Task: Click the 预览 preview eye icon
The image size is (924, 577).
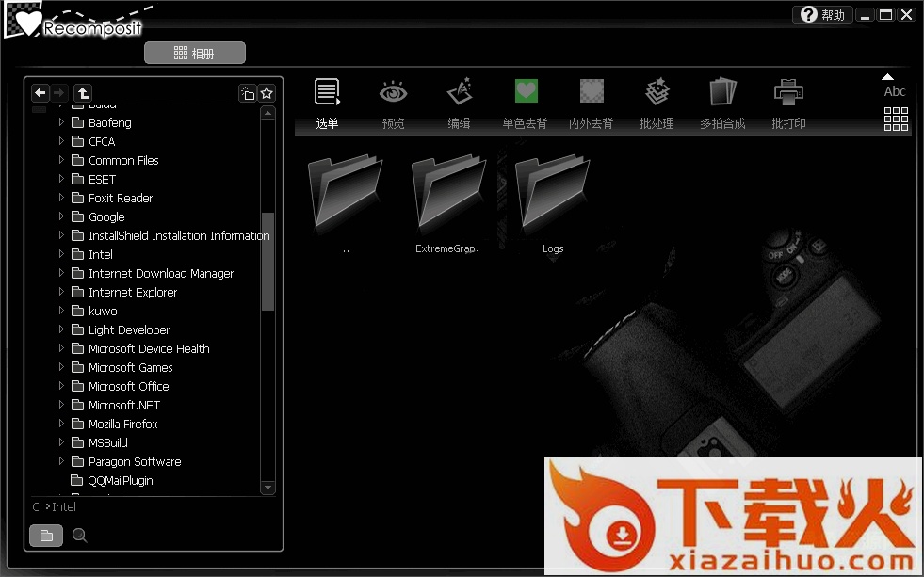Action: [393, 92]
